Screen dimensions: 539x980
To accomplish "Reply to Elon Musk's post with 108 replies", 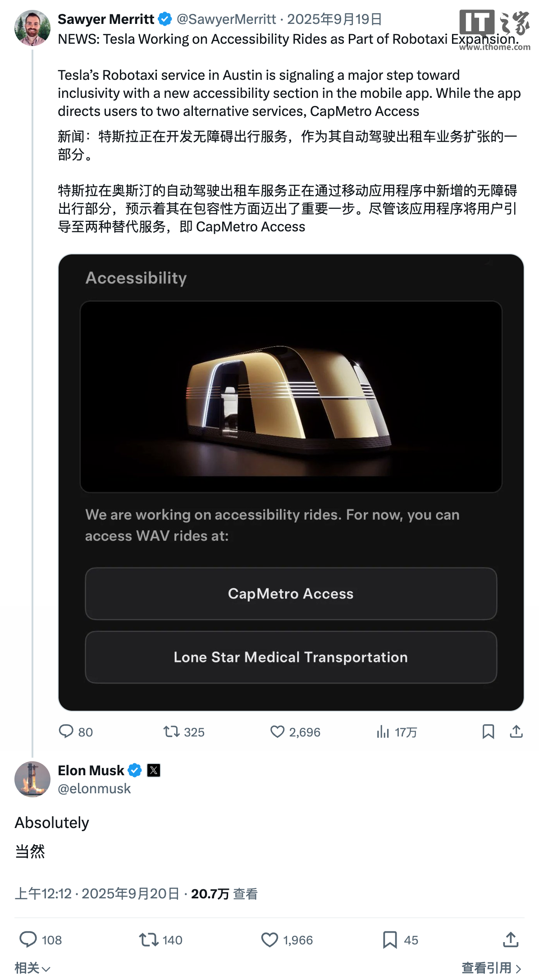I will tap(28, 939).
